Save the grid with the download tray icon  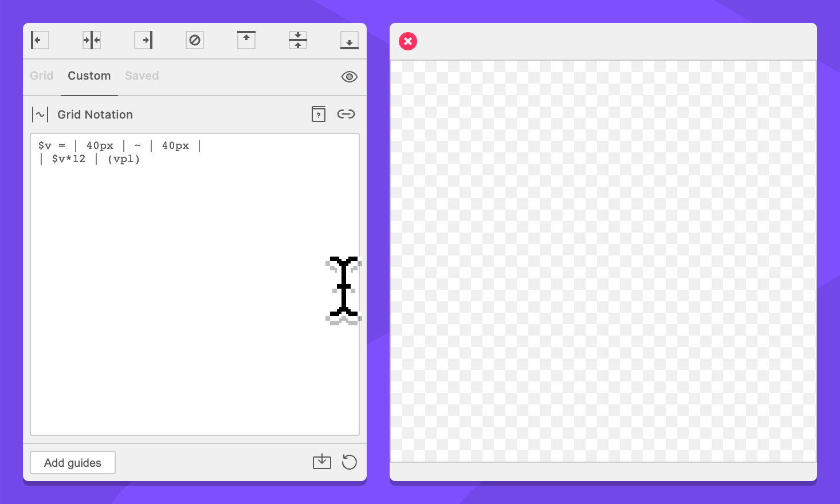[x=322, y=462]
